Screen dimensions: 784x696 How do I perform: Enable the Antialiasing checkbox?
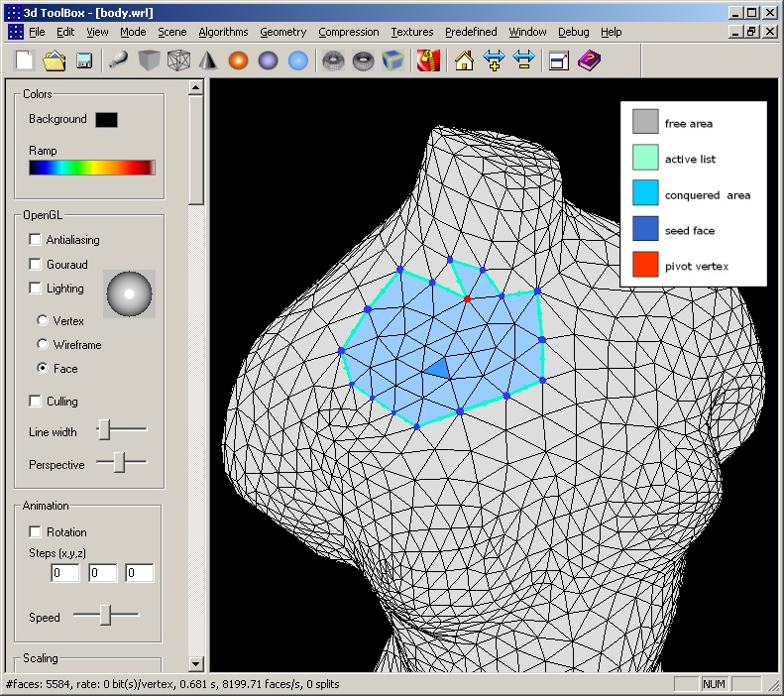(x=36, y=240)
